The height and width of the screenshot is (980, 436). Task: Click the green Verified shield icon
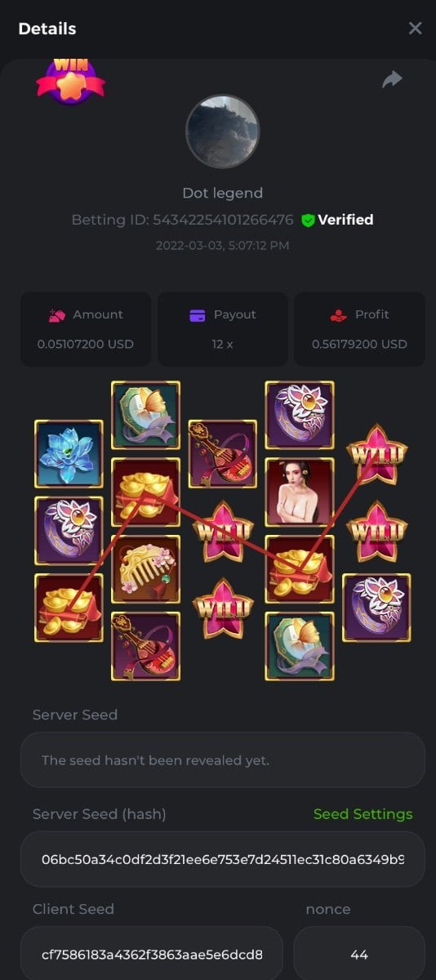click(x=308, y=220)
